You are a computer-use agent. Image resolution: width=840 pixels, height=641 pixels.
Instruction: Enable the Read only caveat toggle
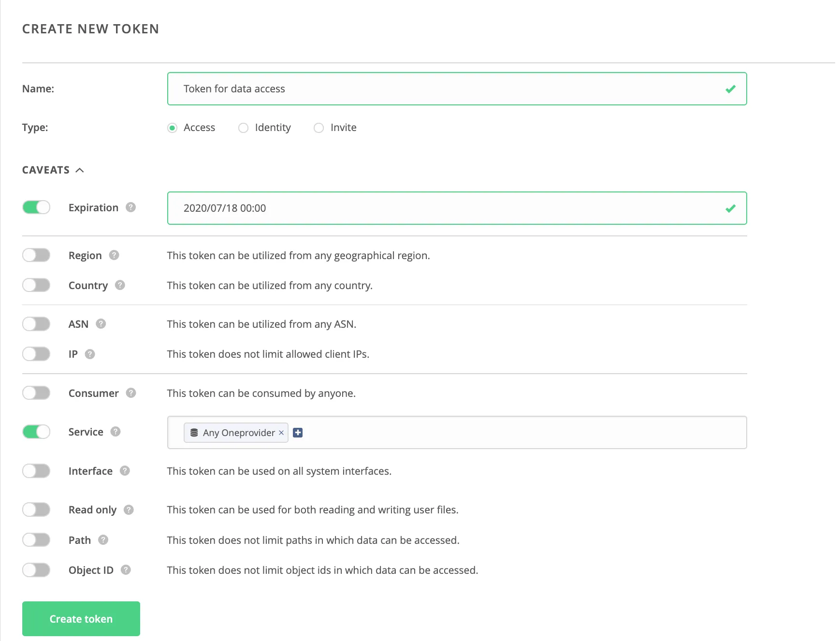[36, 510]
